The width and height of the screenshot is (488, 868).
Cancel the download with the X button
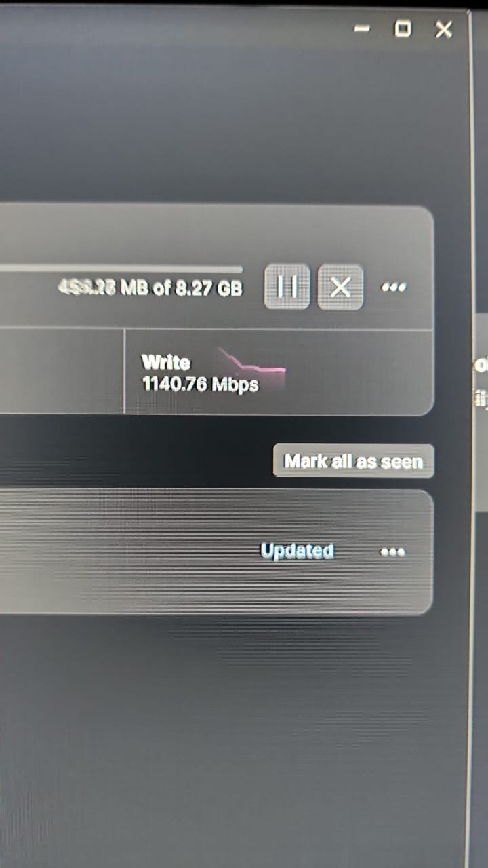[x=340, y=287]
